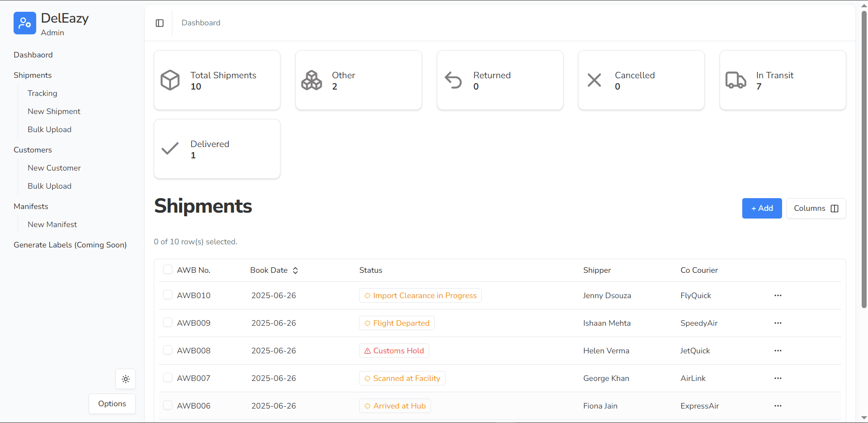Open the ellipsis menu for AWB008
Image resolution: width=868 pixels, height=423 pixels.
(778, 351)
